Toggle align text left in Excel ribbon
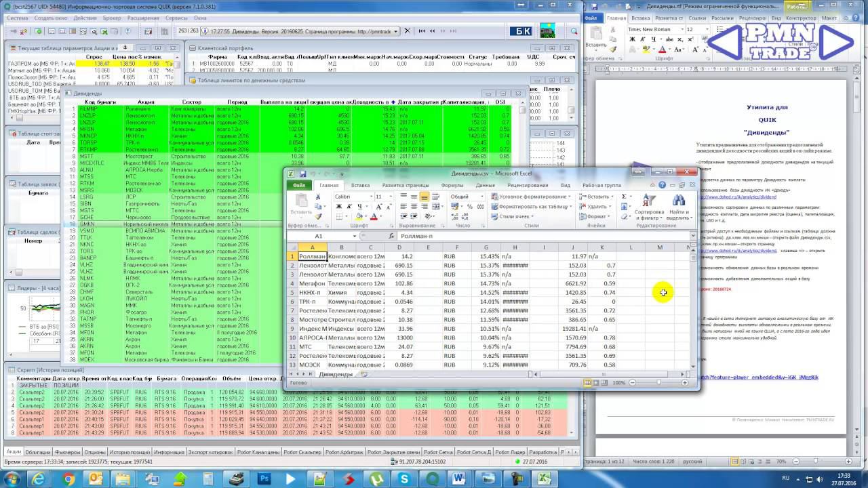 [x=403, y=207]
